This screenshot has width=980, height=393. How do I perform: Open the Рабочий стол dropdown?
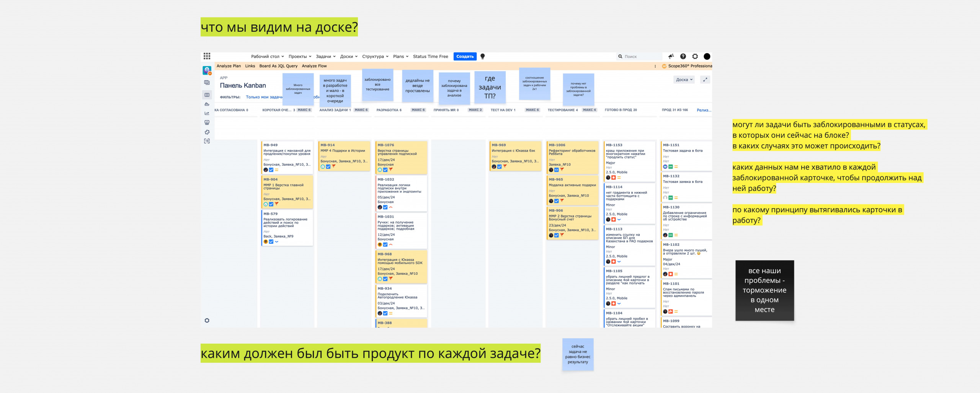(267, 56)
